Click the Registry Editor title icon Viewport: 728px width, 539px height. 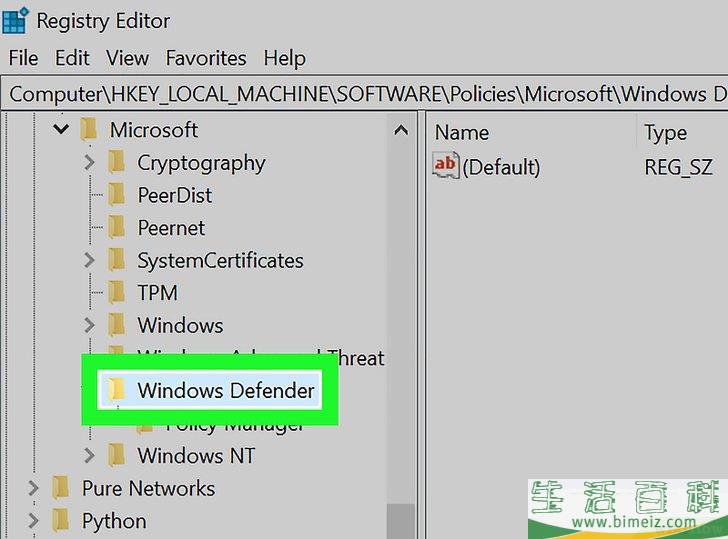[x=16, y=20]
